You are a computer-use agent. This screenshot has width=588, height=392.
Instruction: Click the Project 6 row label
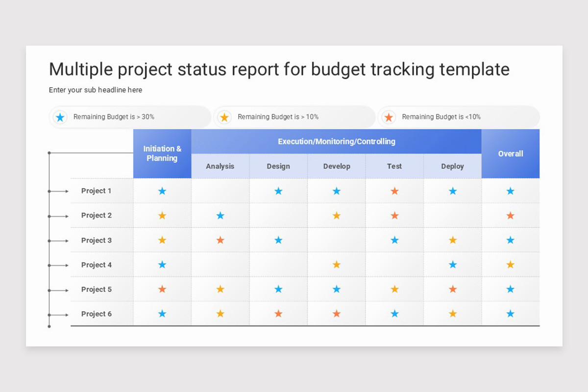click(x=97, y=314)
